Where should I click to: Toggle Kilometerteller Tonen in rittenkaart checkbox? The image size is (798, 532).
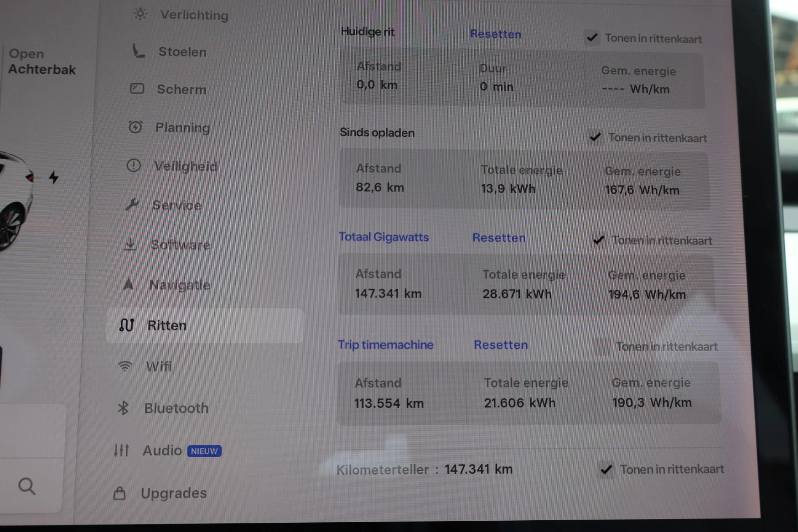[606, 469]
